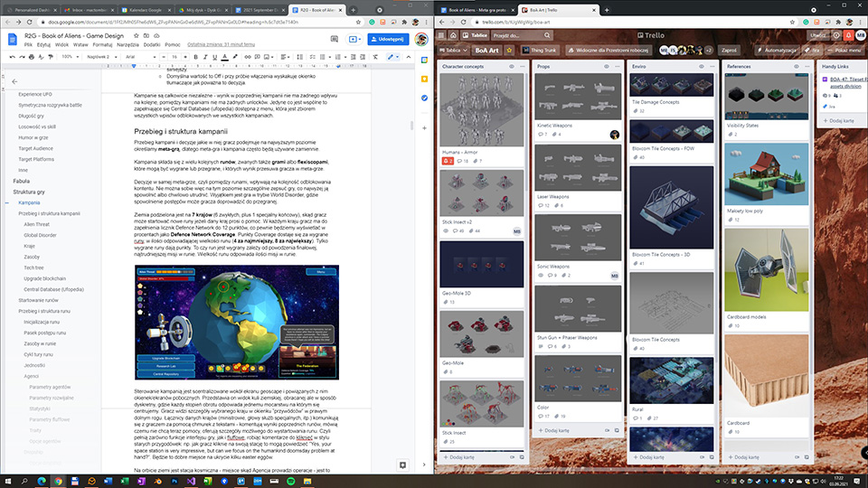Click the Zaproś invite button in Trello
This screenshot has height=488, width=868.
[x=729, y=51]
